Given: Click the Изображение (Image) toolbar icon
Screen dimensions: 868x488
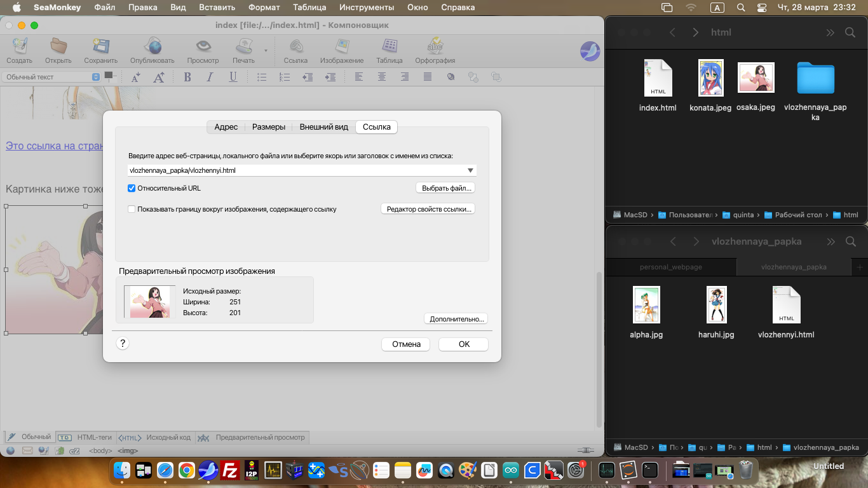Looking at the screenshot, I should tap(342, 47).
